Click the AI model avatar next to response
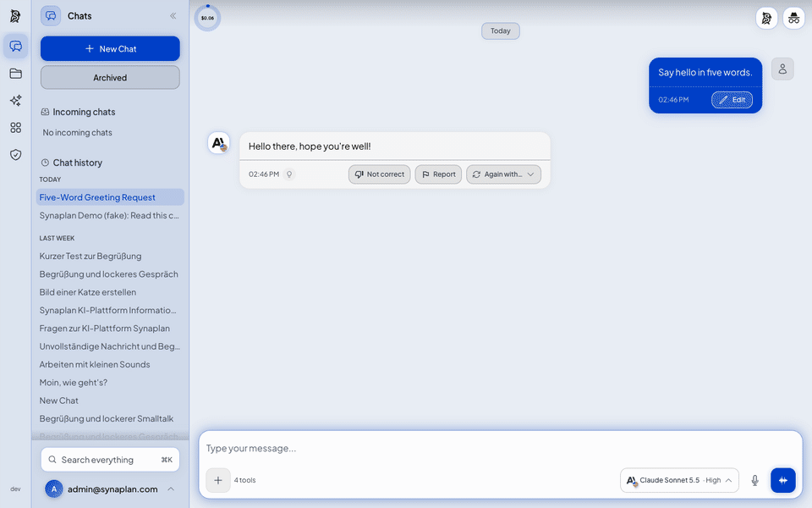 click(219, 142)
